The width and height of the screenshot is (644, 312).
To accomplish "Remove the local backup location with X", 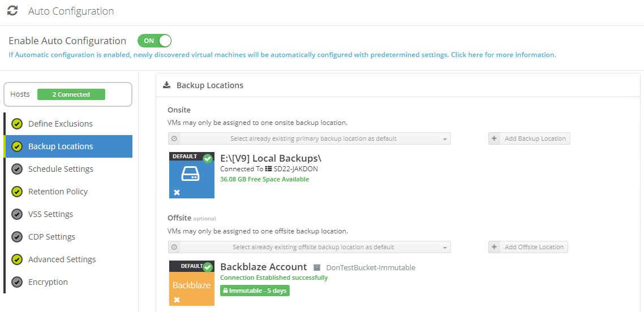I will tap(177, 192).
